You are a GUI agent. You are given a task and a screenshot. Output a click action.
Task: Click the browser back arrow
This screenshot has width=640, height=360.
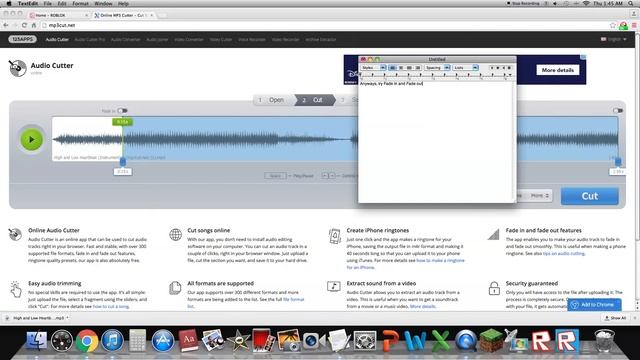(6, 25)
